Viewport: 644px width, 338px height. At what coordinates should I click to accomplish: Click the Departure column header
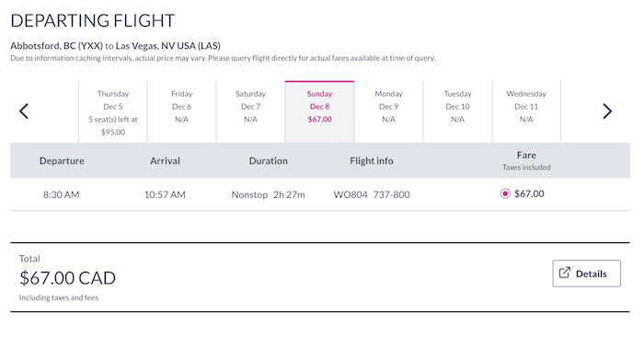click(62, 161)
